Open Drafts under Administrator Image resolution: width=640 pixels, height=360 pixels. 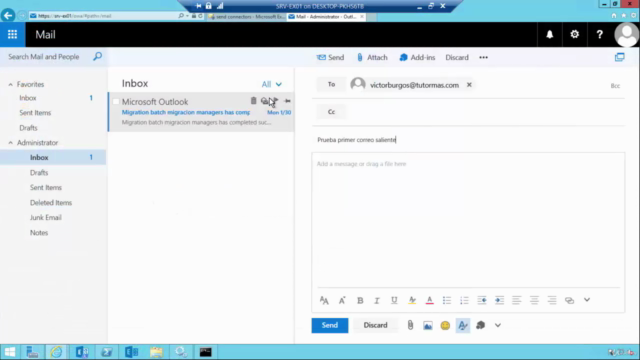(39, 173)
